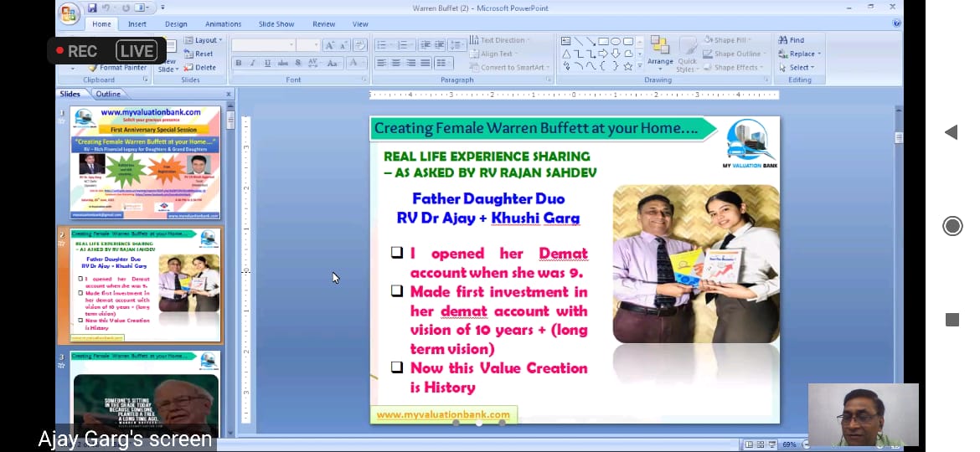Open the View ribbon tab
The height and width of the screenshot is (452, 980).
click(360, 24)
